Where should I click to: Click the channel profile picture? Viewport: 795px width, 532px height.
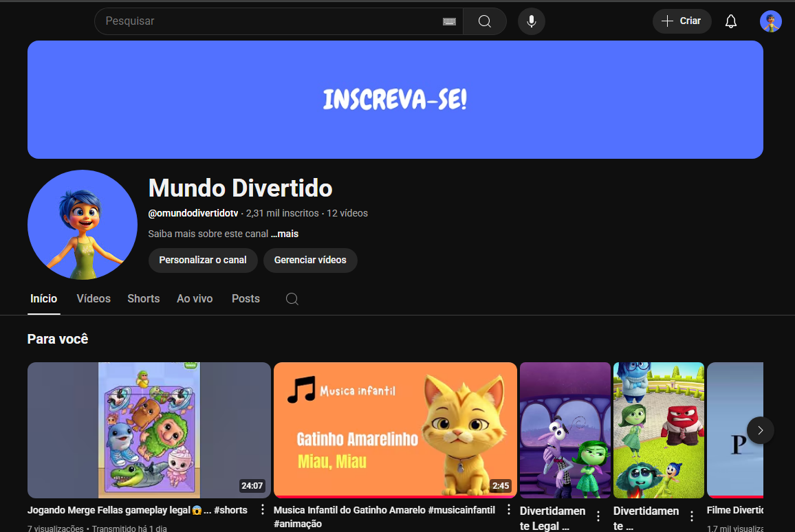tap(83, 225)
